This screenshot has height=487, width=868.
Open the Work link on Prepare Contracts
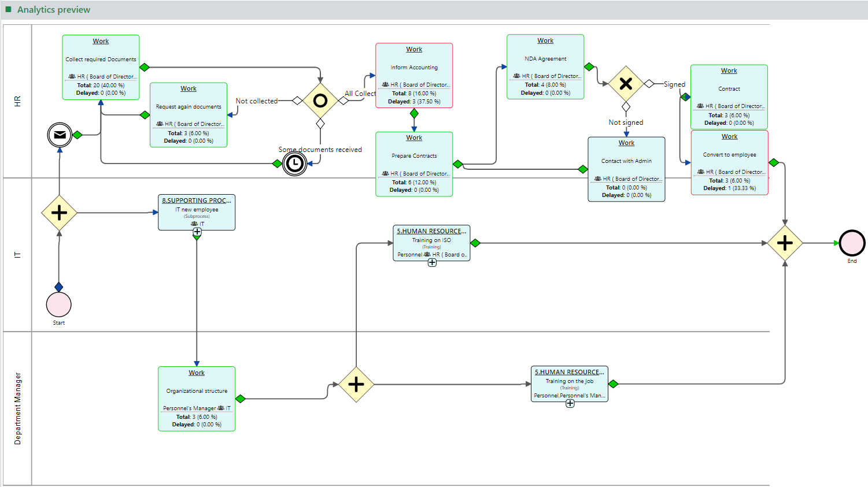(x=414, y=137)
